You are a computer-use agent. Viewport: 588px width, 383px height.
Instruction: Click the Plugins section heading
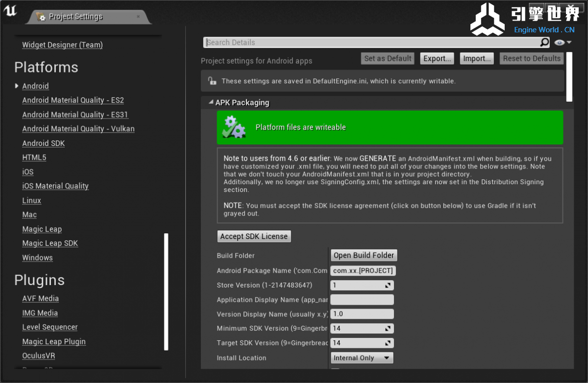coord(39,280)
